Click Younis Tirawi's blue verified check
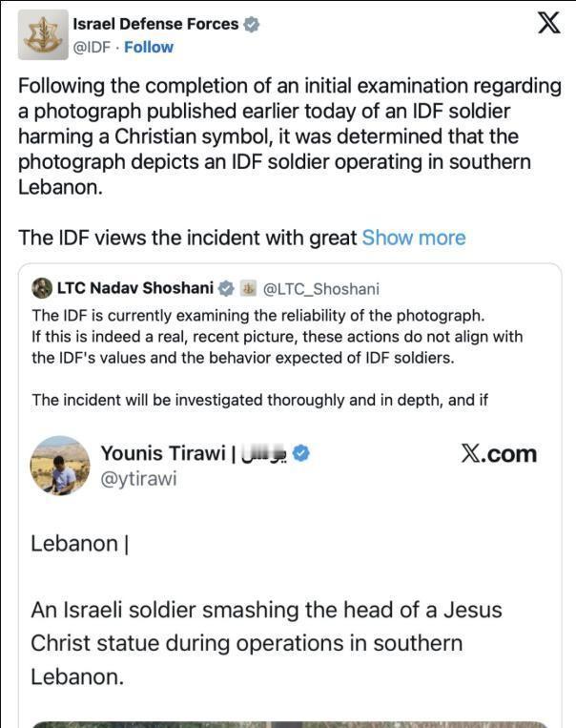576x728 pixels. (301, 453)
